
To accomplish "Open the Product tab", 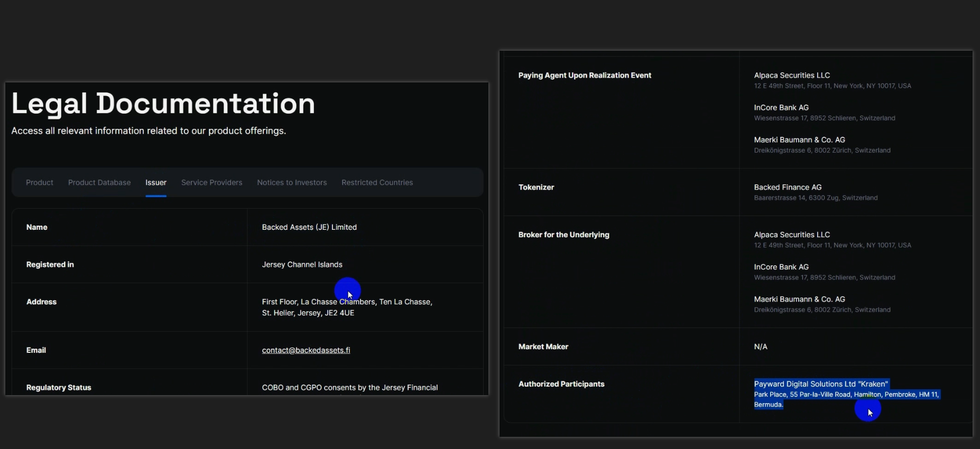I will [40, 182].
